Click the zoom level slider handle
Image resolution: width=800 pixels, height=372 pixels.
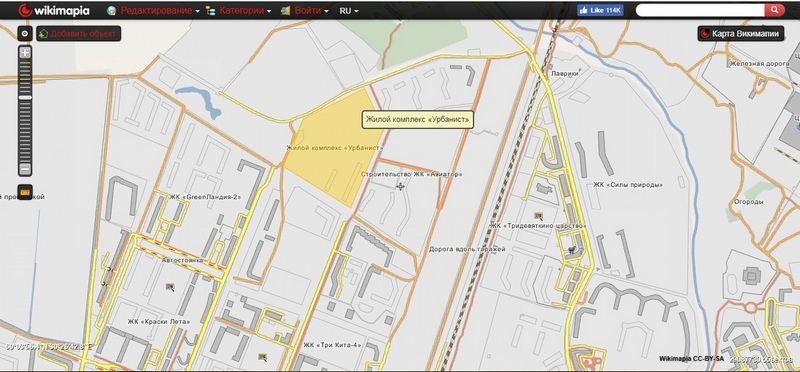(25, 97)
